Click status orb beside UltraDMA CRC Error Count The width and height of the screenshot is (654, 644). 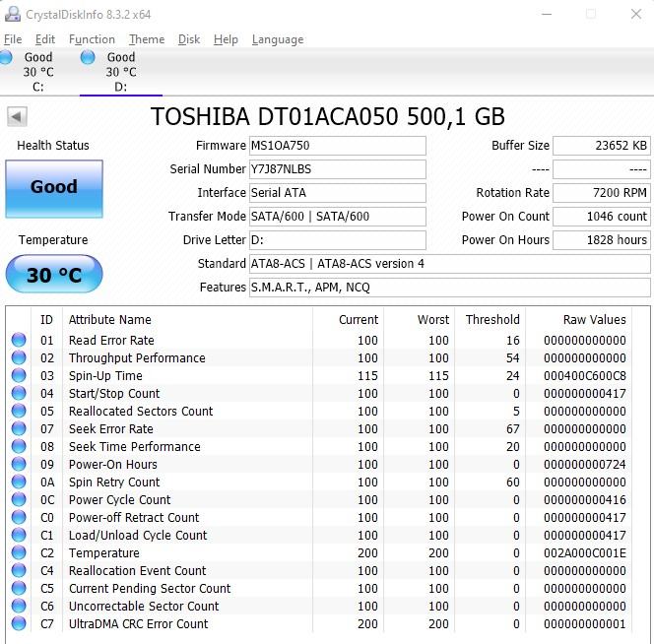click(x=19, y=624)
